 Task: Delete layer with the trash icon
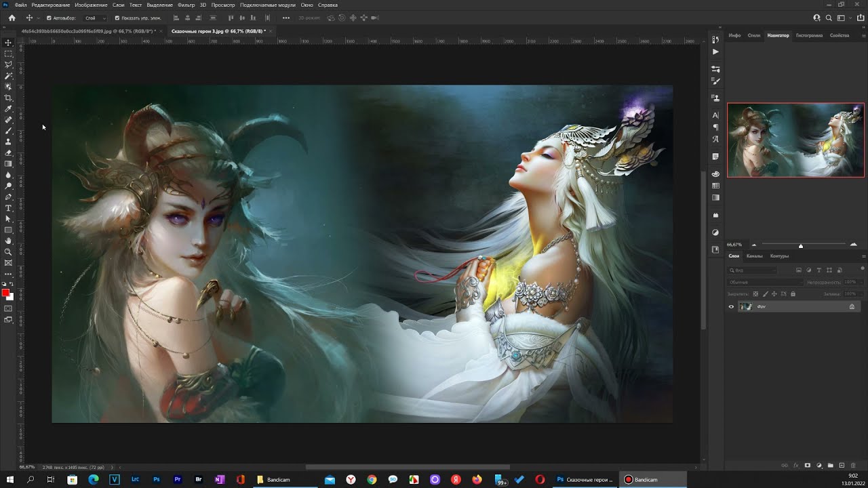click(853, 466)
